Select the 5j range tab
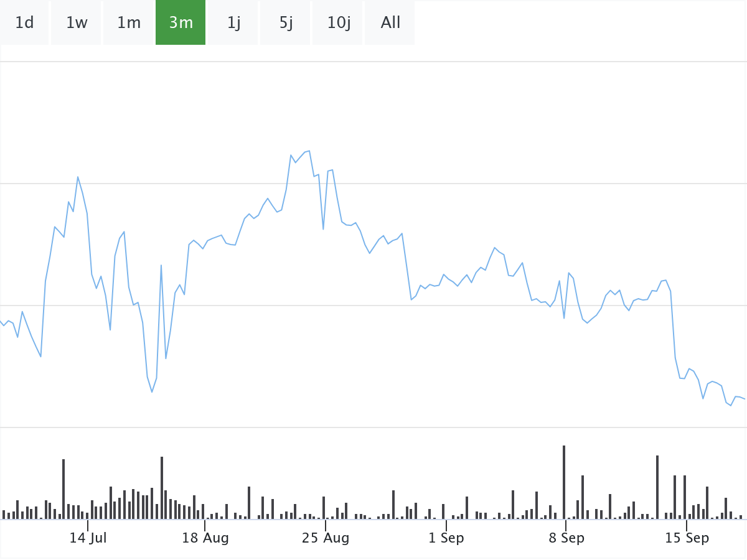747x560 pixels. point(286,23)
